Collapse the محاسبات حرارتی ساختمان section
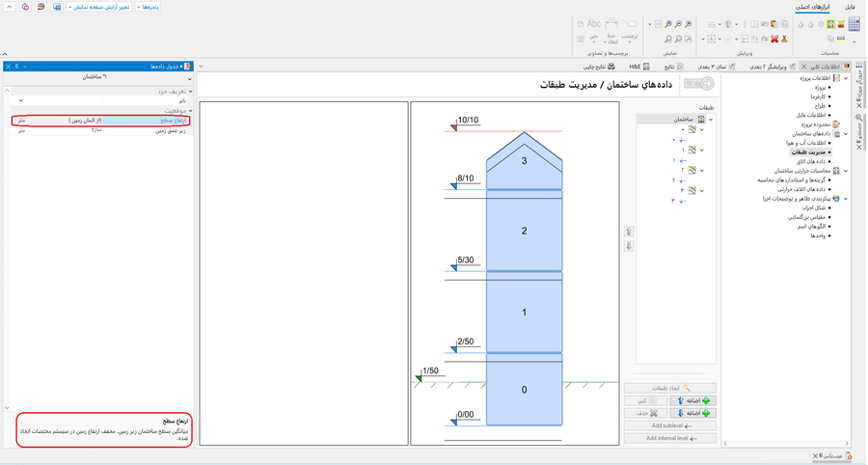This screenshot has height=465, width=868. tap(846, 171)
